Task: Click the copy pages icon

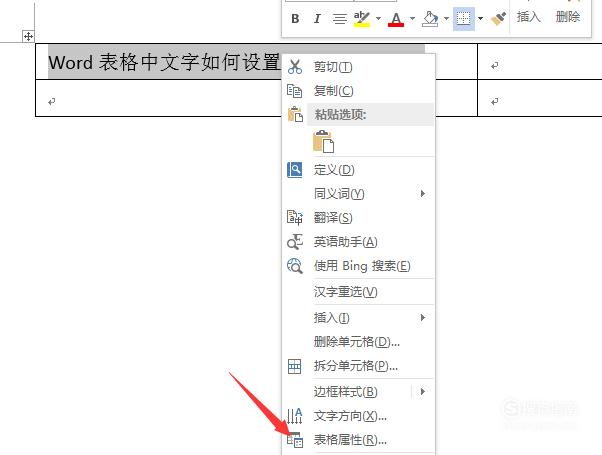Action: (x=294, y=91)
